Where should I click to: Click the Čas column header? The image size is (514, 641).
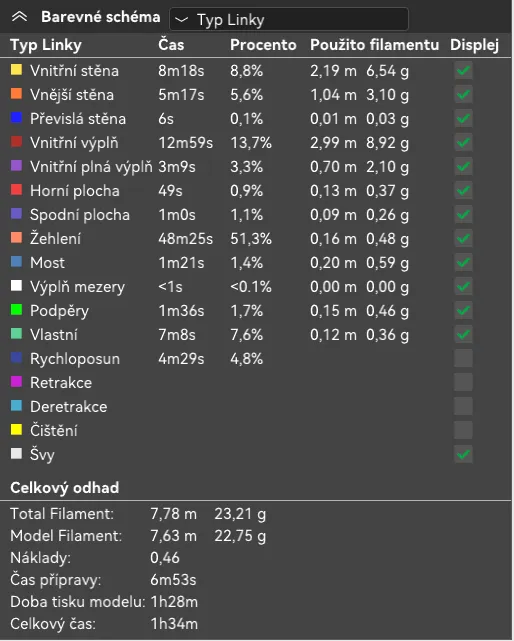171,45
